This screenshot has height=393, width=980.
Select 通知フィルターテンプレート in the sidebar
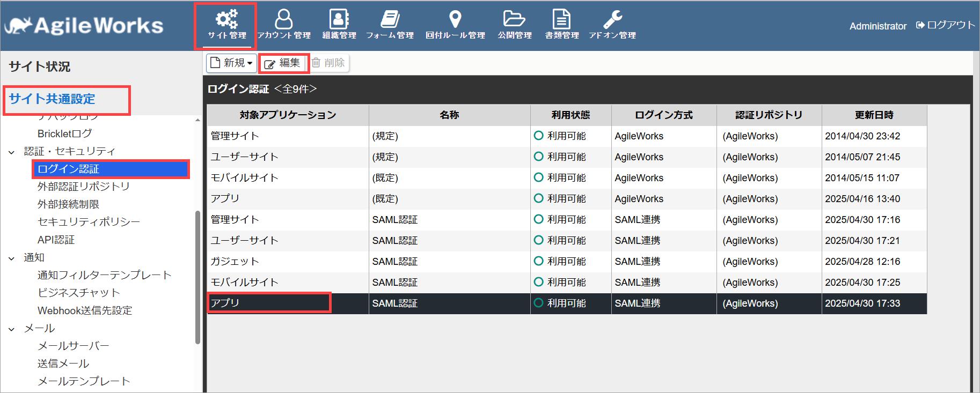click(x=104, y=275)
